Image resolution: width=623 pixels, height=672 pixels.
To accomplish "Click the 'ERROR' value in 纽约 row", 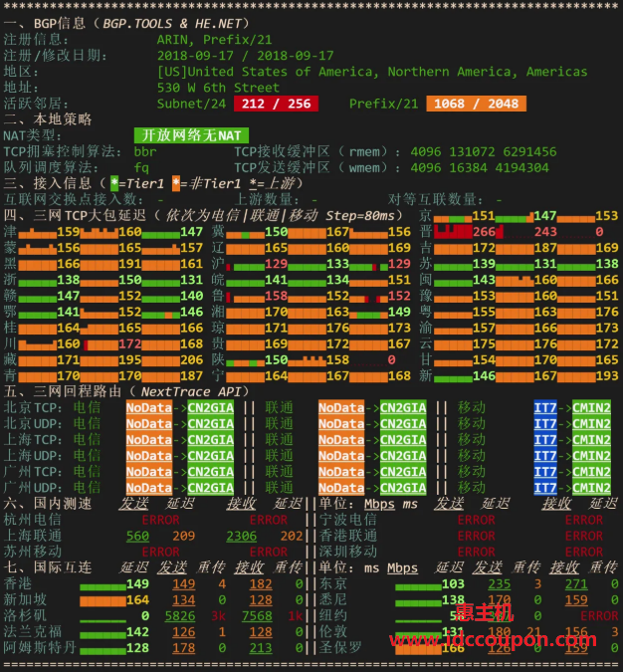I will click(599, 616).
